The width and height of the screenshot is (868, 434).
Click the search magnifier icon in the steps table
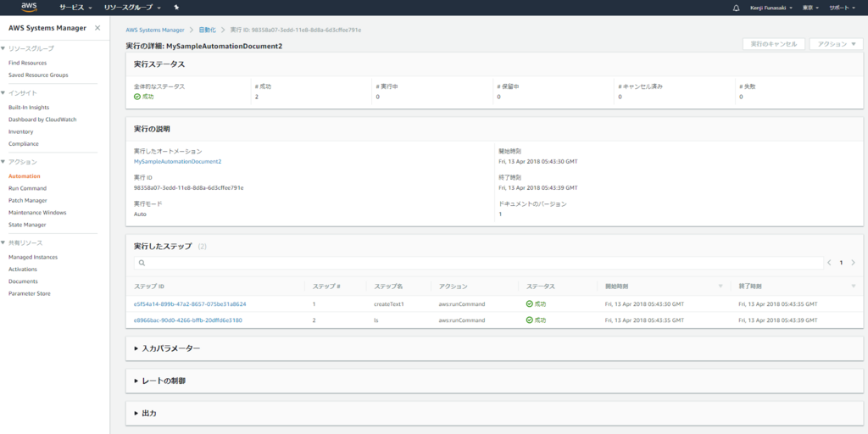(142, 263)
